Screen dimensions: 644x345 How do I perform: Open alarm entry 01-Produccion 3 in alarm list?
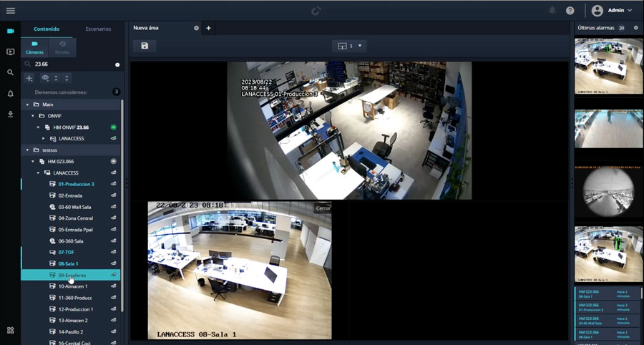(x=608, y=308)
